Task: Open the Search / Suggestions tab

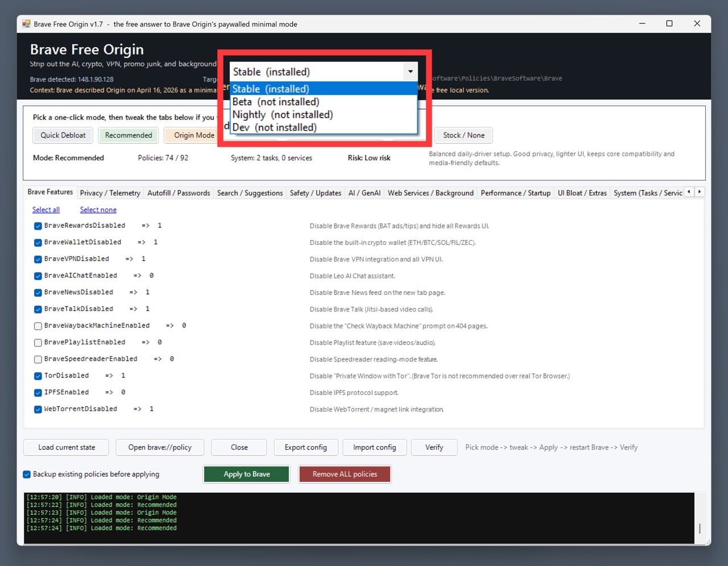Action: coord(250,193)
